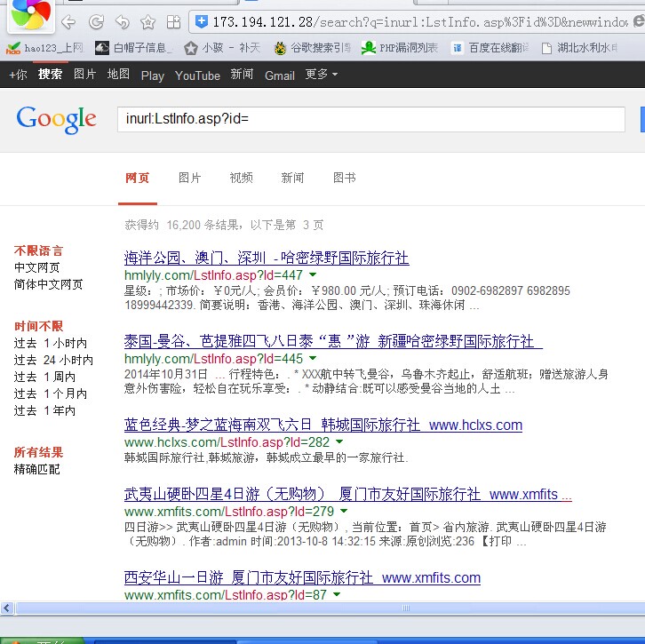Filter results by 中文网页

pyautogui.click(x=37, y=267)
